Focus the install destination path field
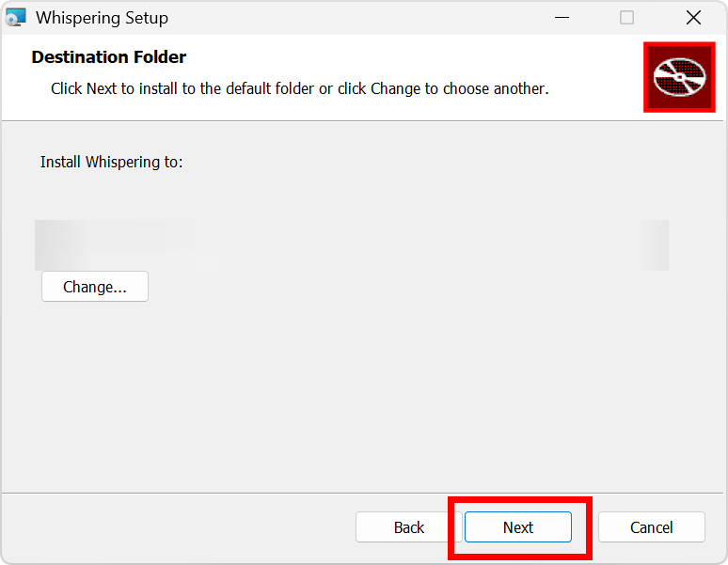Screen dimensions: 728x565 (351, 245)
